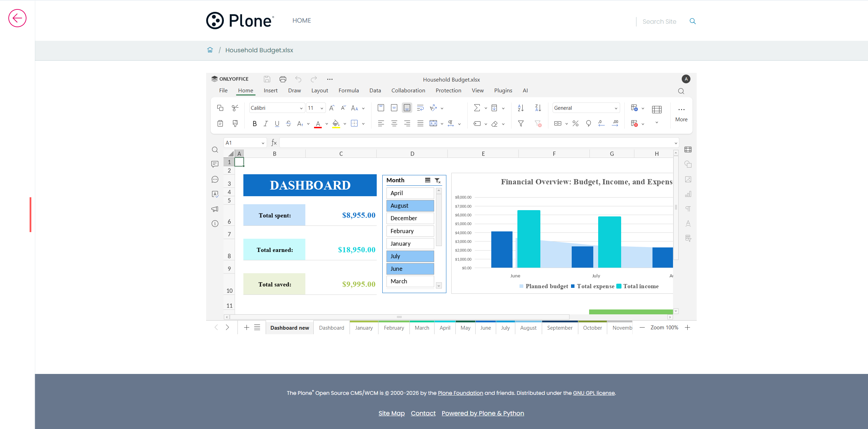The width and height of the screenshot is (868, 429).
Task: Open summation function dropdown arrow
Action: [486, 108]
